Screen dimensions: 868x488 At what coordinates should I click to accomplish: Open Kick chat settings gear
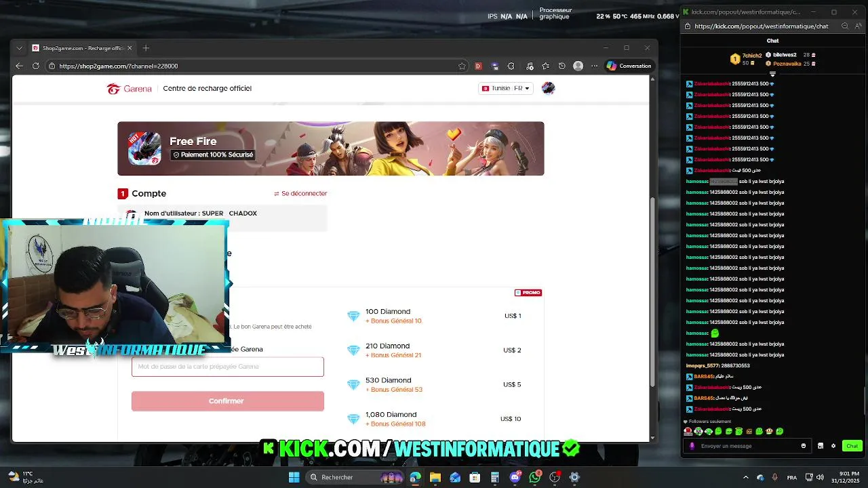[x=832, y=446]
